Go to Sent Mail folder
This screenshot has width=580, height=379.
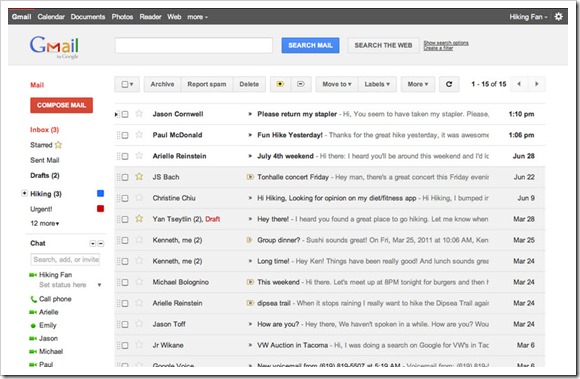44,160
